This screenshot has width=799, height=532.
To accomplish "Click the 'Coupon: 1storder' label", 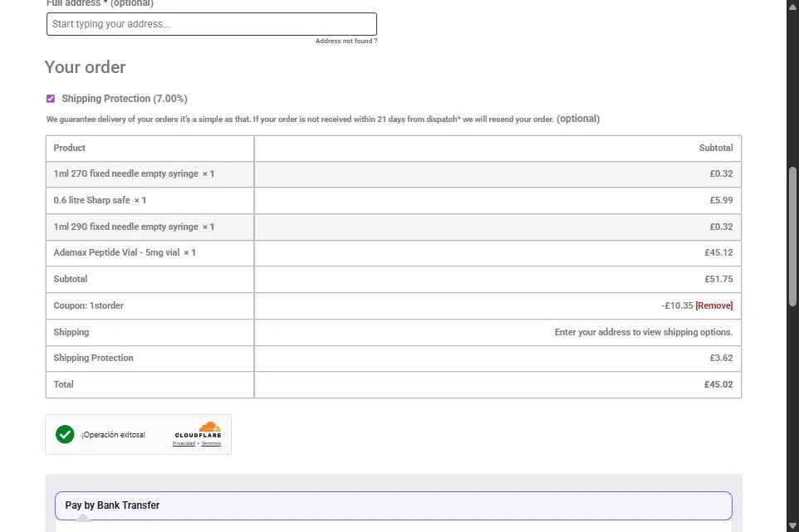I will [89, 305].
